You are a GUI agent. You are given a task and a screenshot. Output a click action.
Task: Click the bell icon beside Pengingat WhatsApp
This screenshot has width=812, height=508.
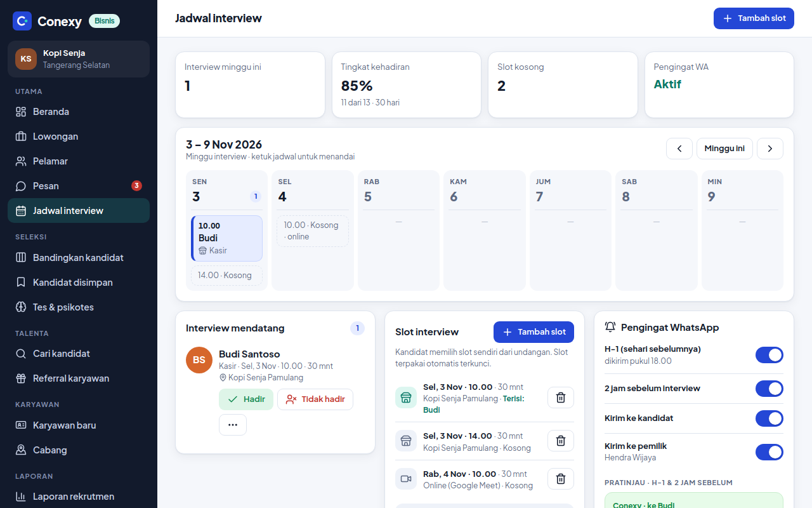[x=610, y=327]
